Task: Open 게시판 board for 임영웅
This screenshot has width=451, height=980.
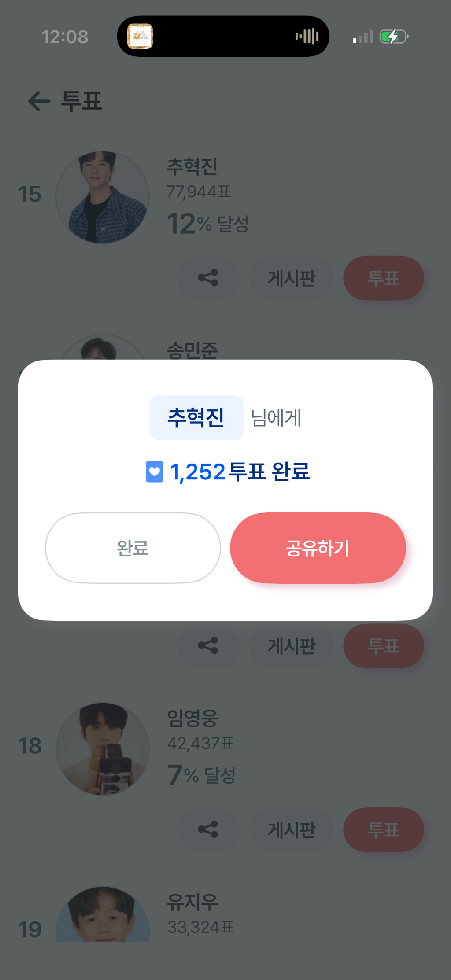Action: tap(292, 829)
